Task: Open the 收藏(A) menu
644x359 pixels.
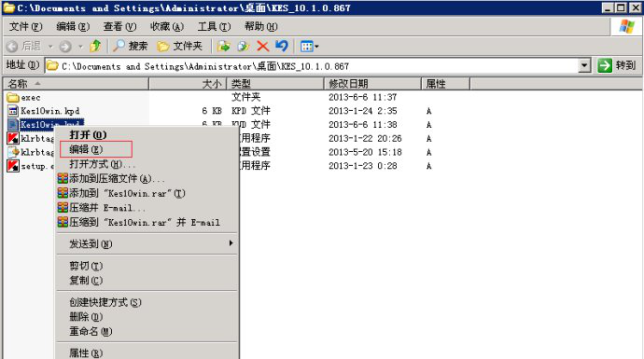Action: 167,27
